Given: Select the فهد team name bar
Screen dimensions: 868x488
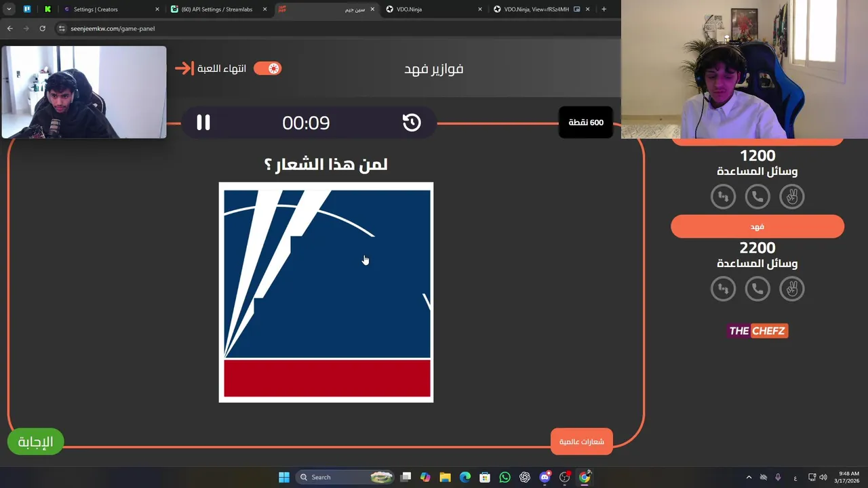Looking at the screenshot, I should point(757,226).
